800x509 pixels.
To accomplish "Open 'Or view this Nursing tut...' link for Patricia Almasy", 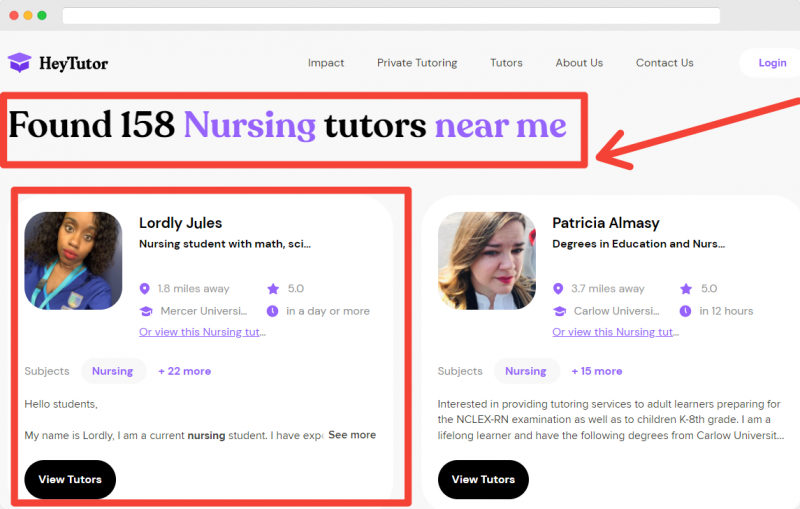I will [615, 332].
